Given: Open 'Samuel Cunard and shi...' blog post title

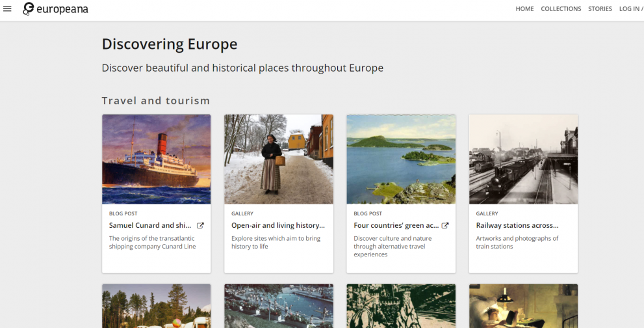Looking at the screenshot, I should 150,226.
